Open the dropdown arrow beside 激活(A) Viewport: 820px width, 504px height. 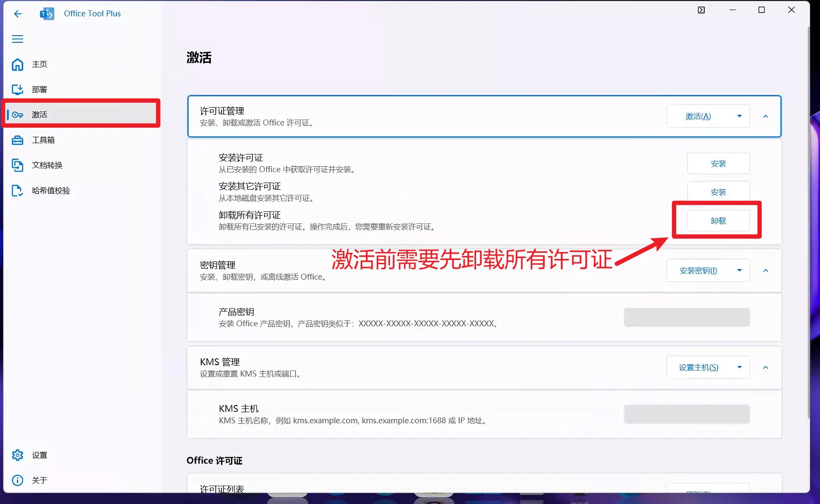click(x=739, y=116)
